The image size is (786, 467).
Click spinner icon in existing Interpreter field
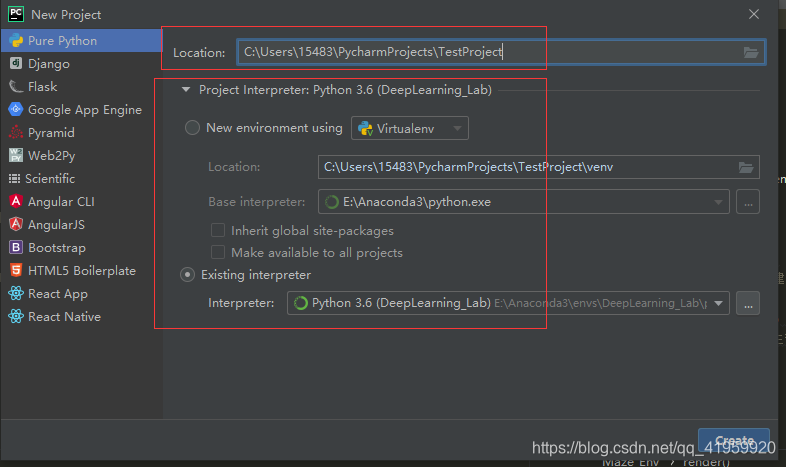(300, 303)
